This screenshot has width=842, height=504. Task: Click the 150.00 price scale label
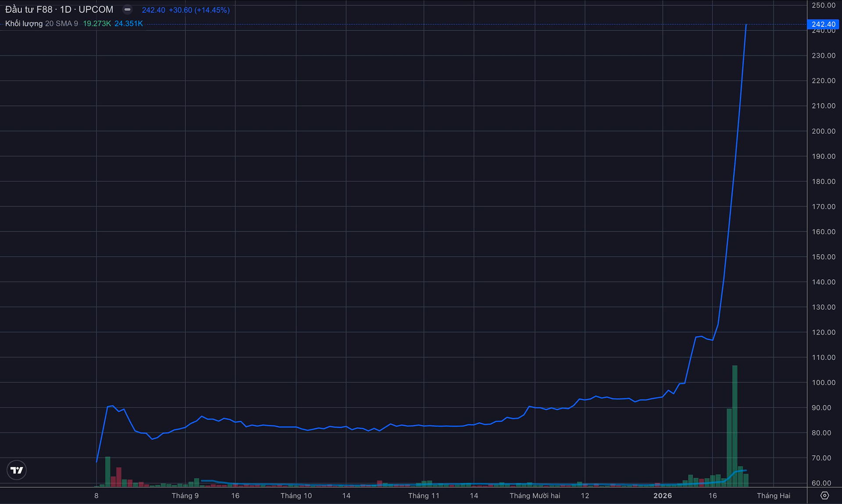pyautogui.click(x=823, y=257)
